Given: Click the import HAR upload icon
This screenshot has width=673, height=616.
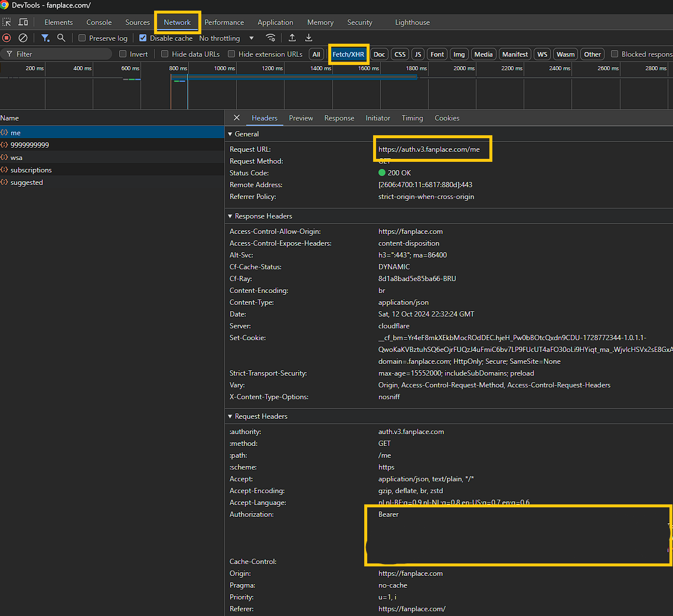Looking at the screenshot, I should click(x=292, y=38).
